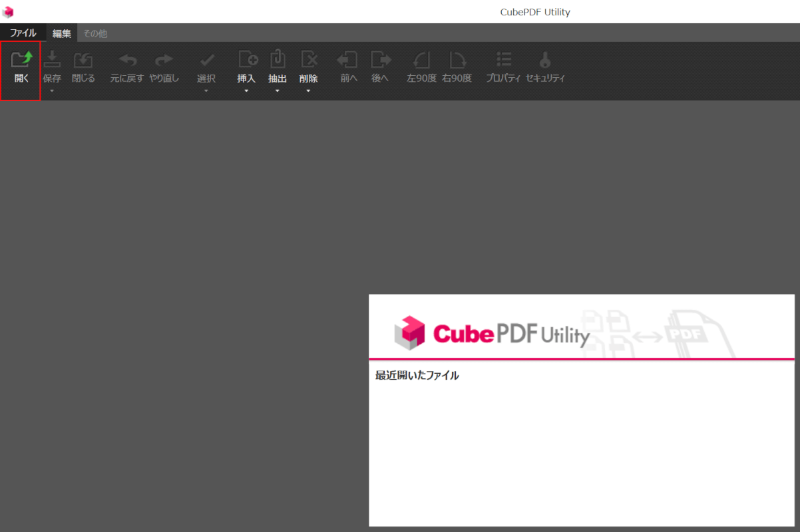Move page forward with 前へ icon
Screen dimensions: 800x532
[347, 59]
